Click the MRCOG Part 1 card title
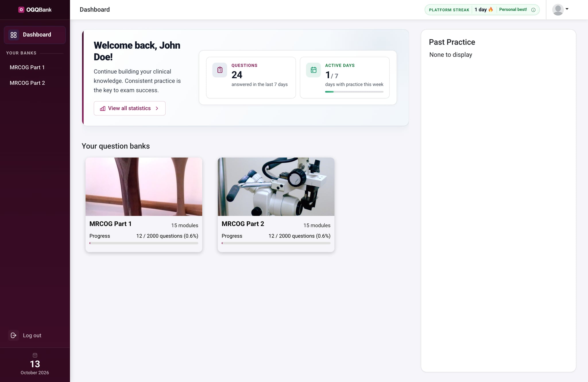The image size is (588, 382). [x=110, y=224]
